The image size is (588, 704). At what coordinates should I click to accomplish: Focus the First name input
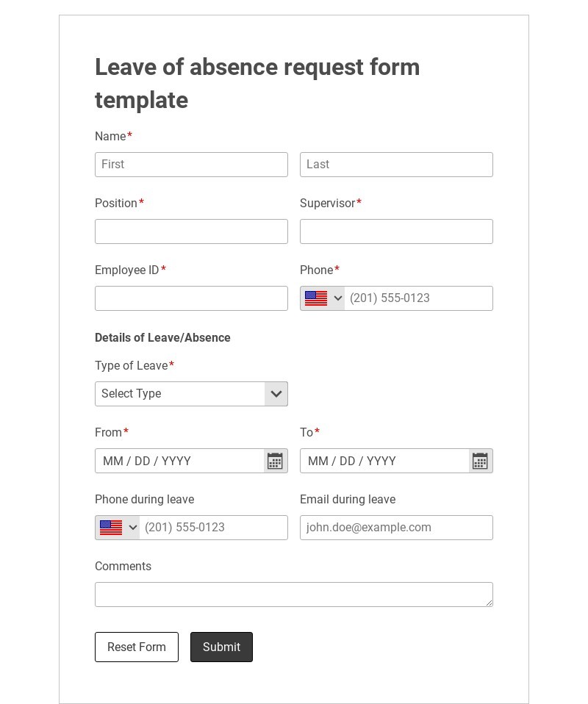191,165
